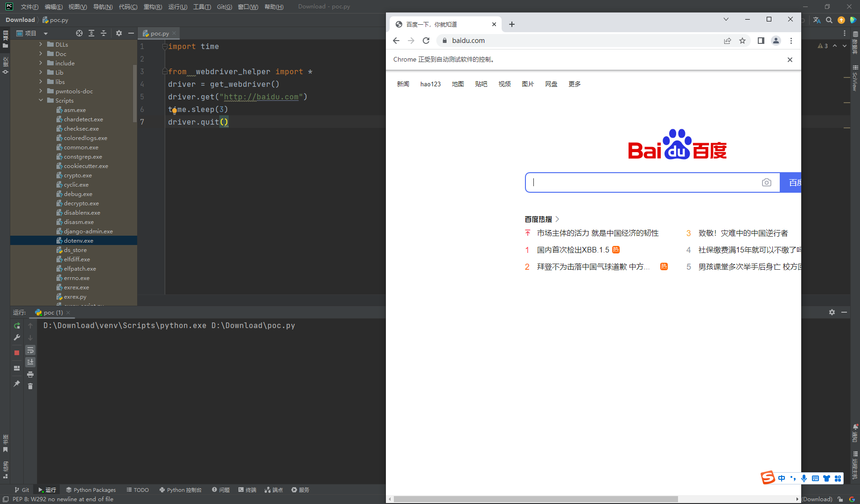The width and height of the screenshot is (860, 504).
Task: Bookmark baidu.com with the star
Action: coord(742,41)
